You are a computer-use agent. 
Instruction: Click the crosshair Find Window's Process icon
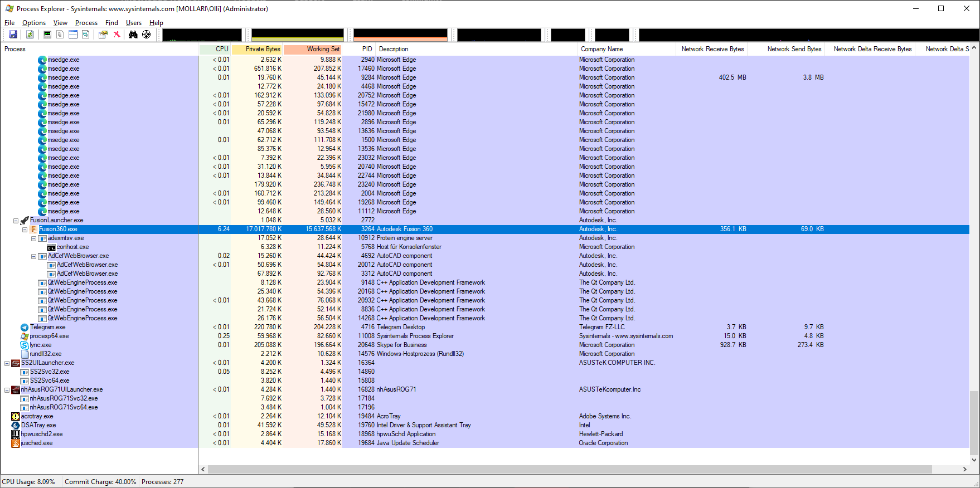147,35
